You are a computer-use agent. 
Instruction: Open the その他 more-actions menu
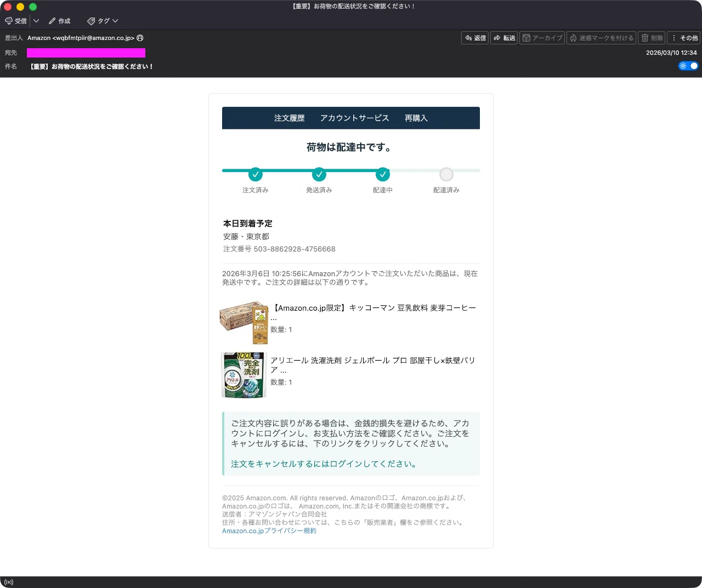point(684,38)
